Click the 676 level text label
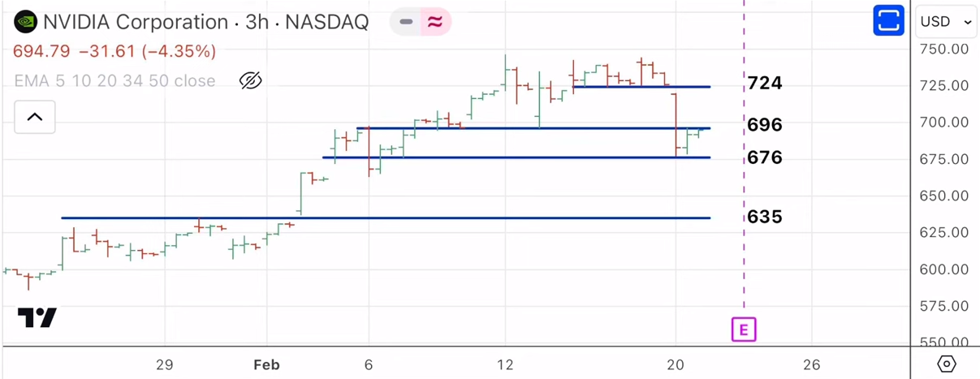The height and width of the screenshot is (379, 980). 765,157
